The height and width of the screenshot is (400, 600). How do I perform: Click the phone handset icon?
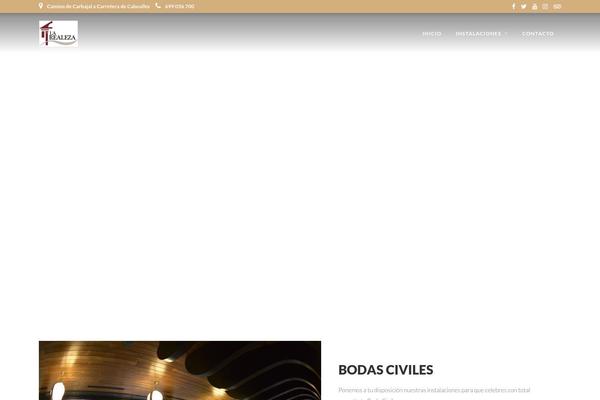158,6
